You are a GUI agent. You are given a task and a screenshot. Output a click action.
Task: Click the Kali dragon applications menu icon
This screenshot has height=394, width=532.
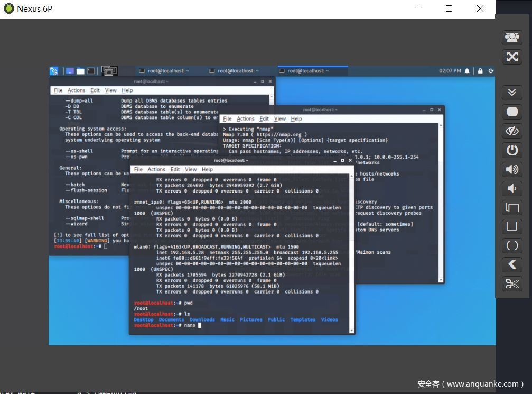[54, 71]
